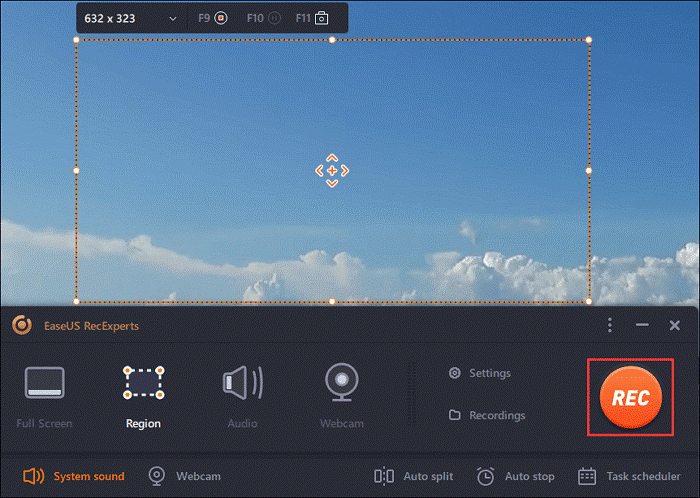Image resolution: width=700 pixels, height=498 pixels.
Task: Click the 632 x 323 size text
Action: point(110,18)
